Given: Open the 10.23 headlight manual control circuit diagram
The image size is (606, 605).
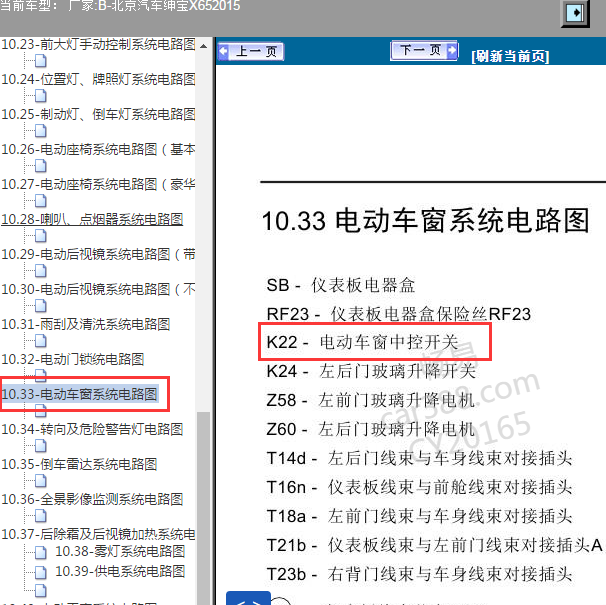Looking at the screenshot, I should pyautogui.click(x=98, y=44).
